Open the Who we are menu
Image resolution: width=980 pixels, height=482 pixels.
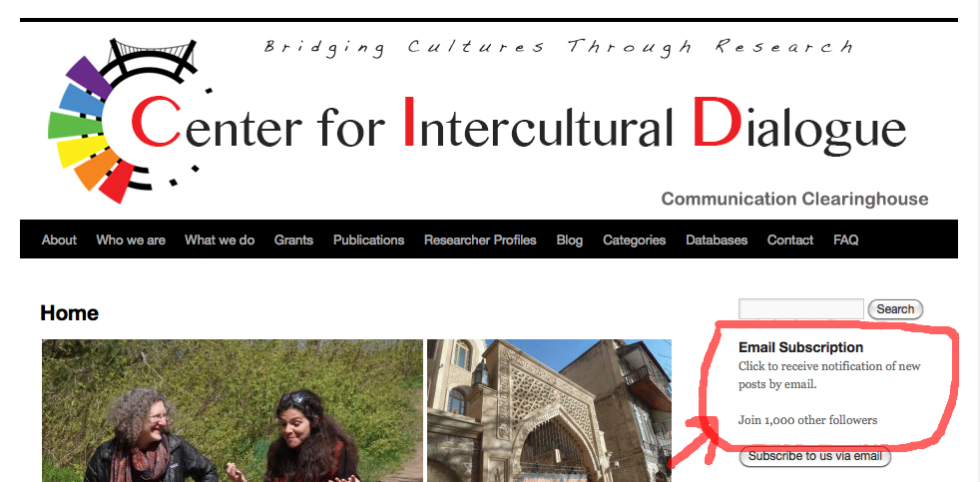tap(131, 241)
